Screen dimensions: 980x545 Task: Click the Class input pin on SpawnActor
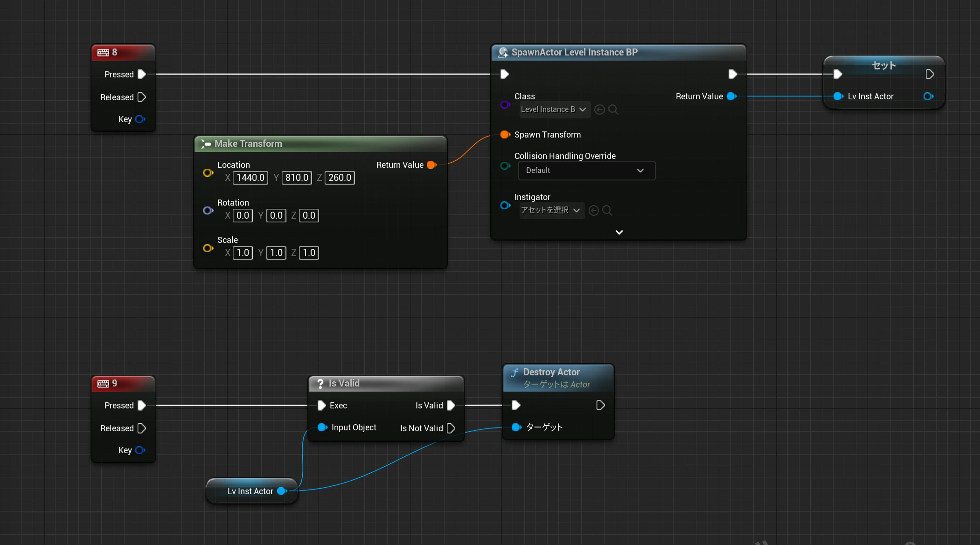point(505,104)
